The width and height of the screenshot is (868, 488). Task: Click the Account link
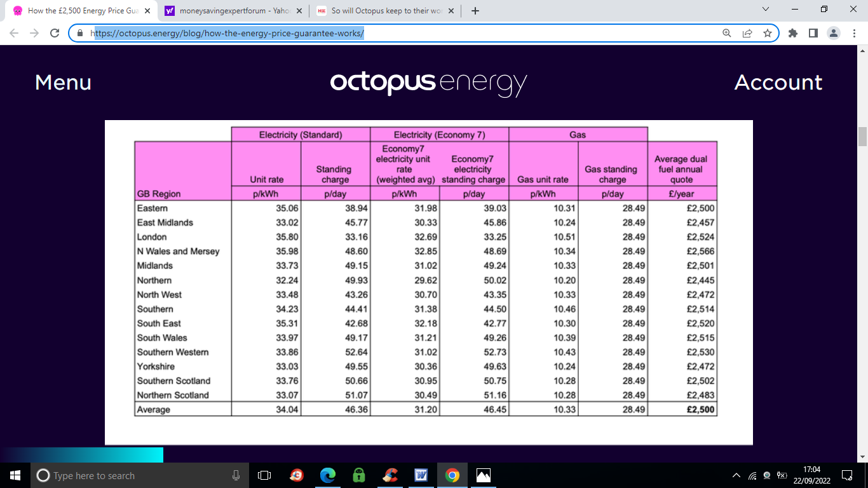pyautogui.click(x=778, y=83)
